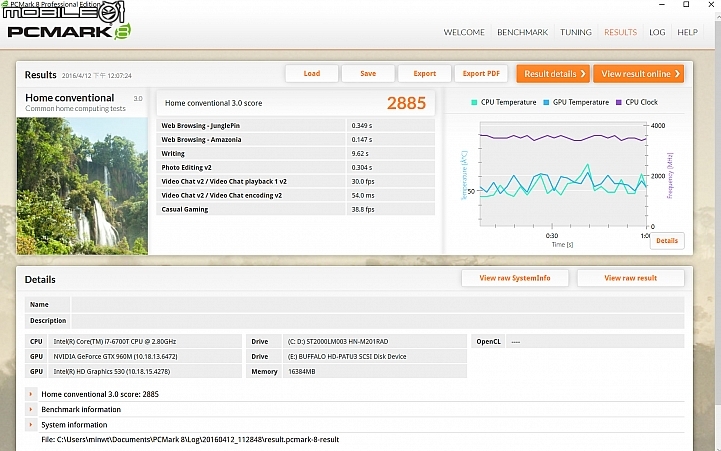Switch to the BENCHMARK tab
Image resolution: width=721 pixels, height=451 pixels.
tap(522, 32)
